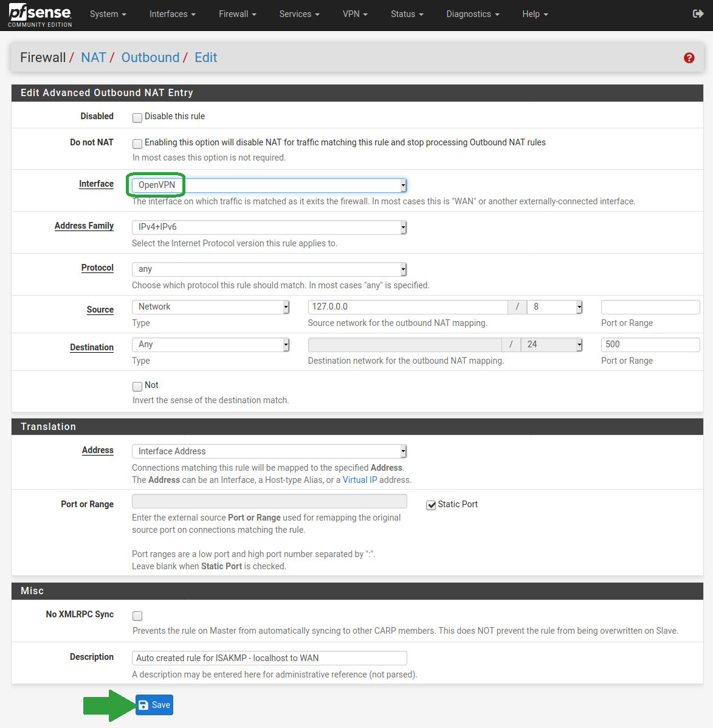Uncheck the Static Port checkbox
The width and height of the screenshot is (713, 728).
tap(431, 505)
